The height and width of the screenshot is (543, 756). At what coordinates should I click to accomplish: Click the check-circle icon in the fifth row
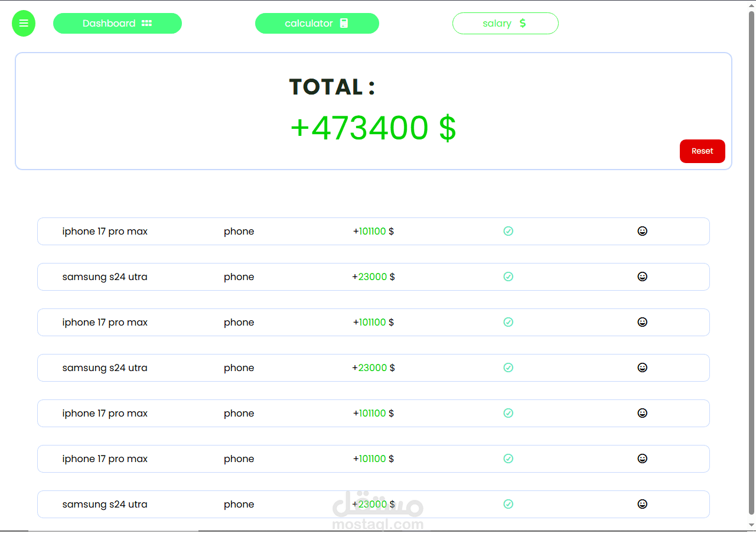(x=509, y=413)
